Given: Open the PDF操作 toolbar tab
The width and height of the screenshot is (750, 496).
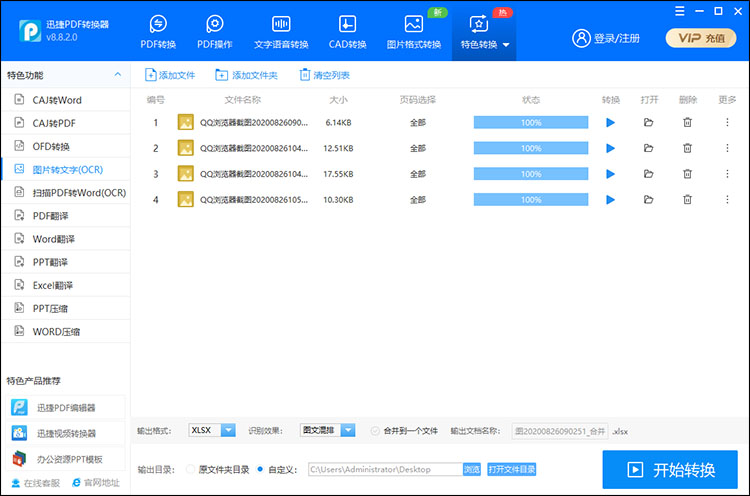Looking at the screenshot, I should pos(215,32).
